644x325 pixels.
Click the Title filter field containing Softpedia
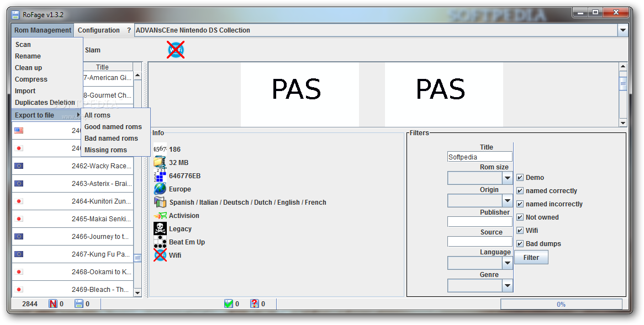coord(480,157)
